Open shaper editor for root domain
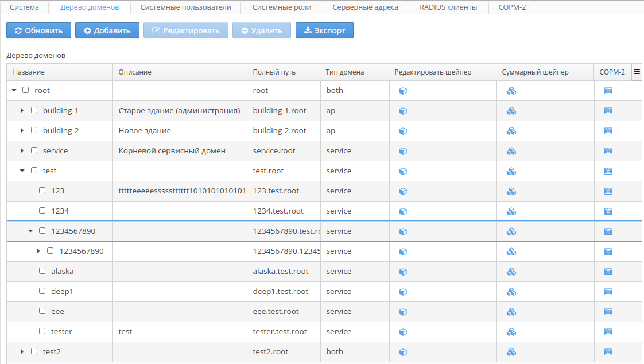This screenshot has width=644, height=364. click(403, 91)
